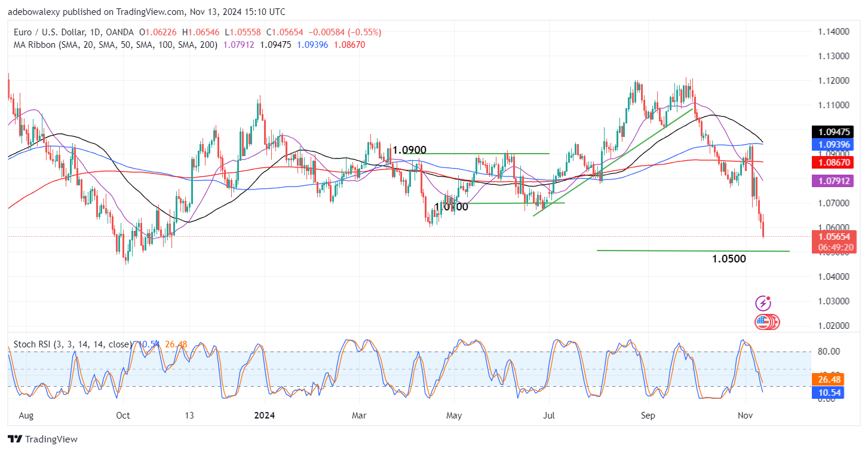Click the 2024 date axis label
Screen dimensions: 868x452
[263, 414]
